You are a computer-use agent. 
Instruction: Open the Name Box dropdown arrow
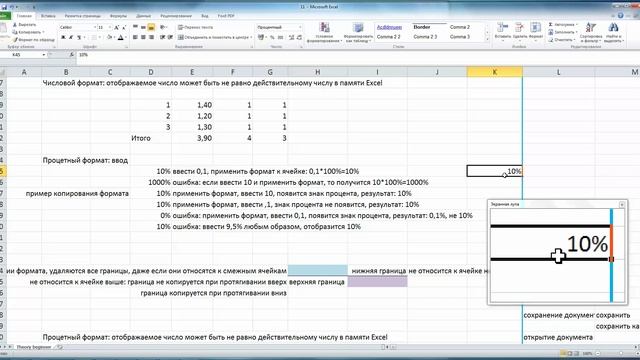[44, 55]
